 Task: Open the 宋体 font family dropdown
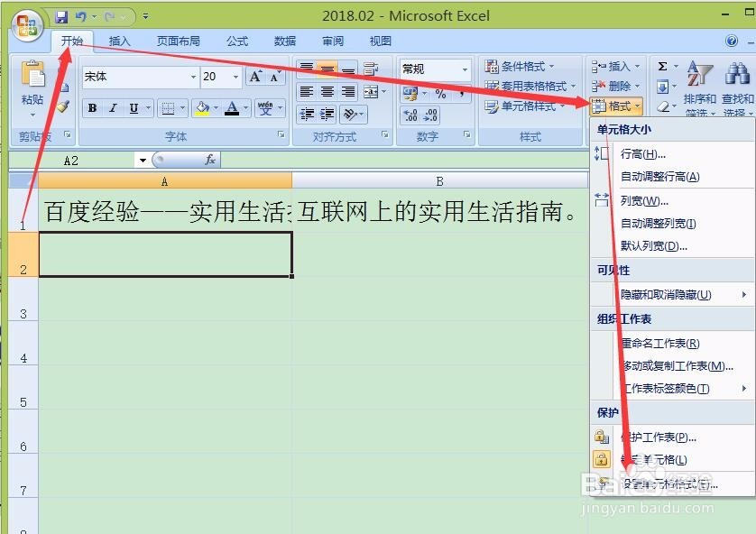pyautogui.click(x=194, y=76)
